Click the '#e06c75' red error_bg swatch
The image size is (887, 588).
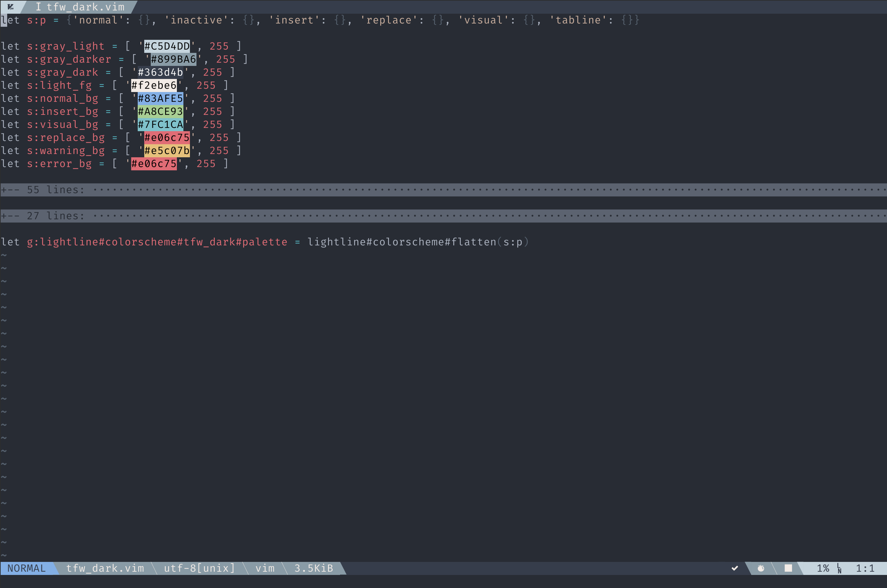coord(154,163)
